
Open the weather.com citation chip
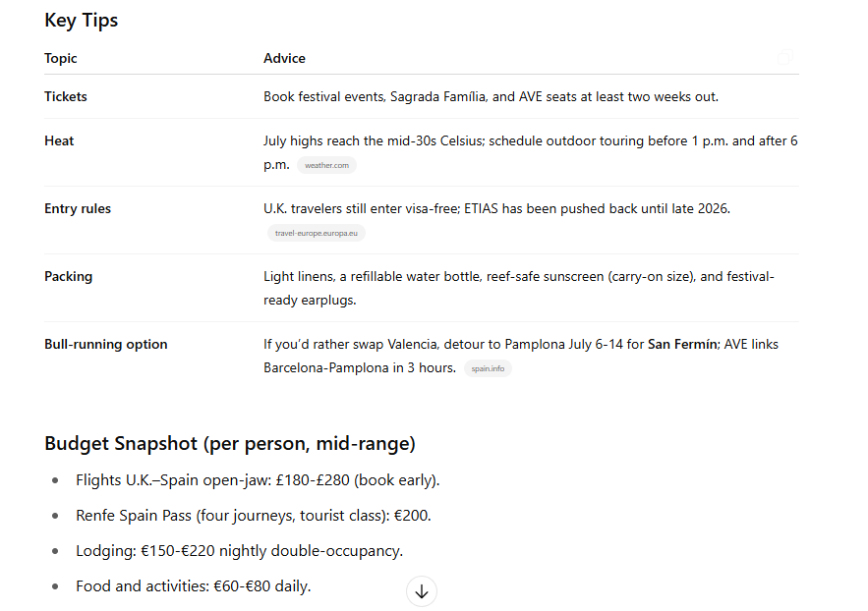pos(326,165)
